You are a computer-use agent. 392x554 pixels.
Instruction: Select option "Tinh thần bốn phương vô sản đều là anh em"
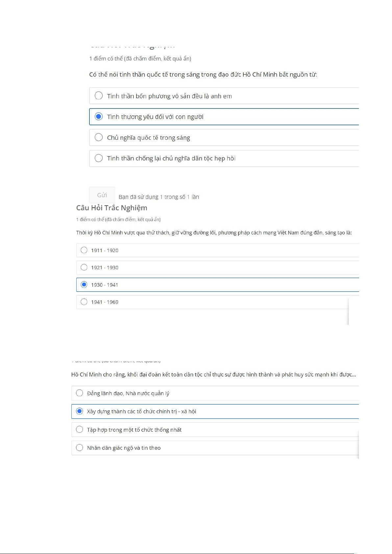click(99, 96)
